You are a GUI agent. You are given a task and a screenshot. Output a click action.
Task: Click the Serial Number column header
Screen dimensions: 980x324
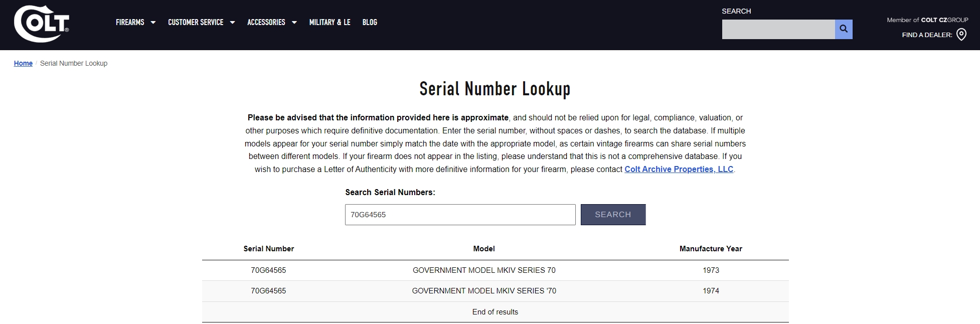click(268, 249)
